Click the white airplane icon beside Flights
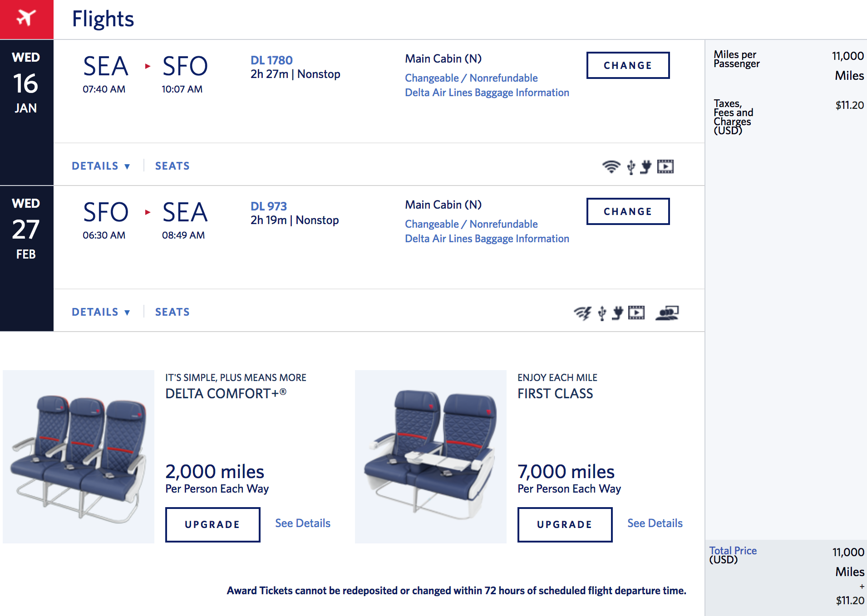The image size is (867, 616). pos(26,19)
